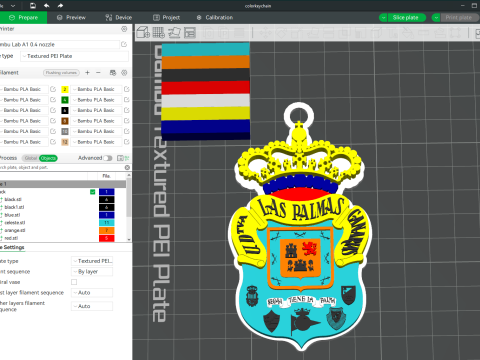Click the search plate, object and part field
The height and width of the screenshot is (360, 480).
pyautogui.click(x=62, y=167)
